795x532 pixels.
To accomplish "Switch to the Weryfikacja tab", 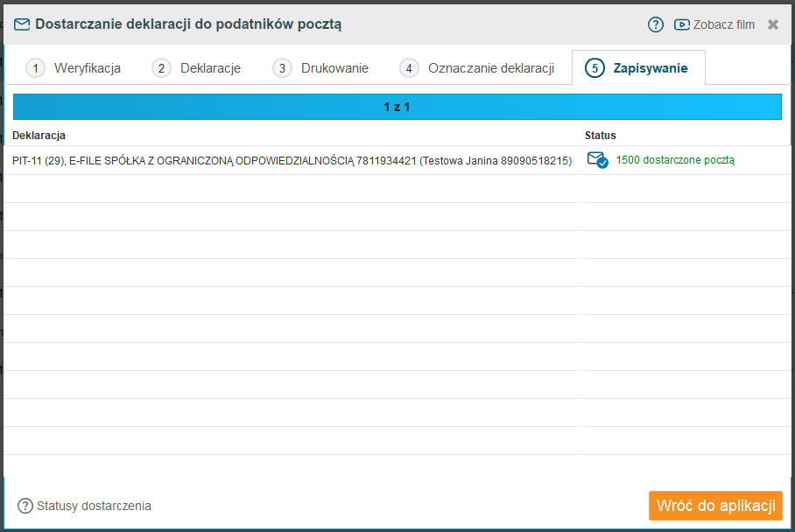I will point(87,68).
